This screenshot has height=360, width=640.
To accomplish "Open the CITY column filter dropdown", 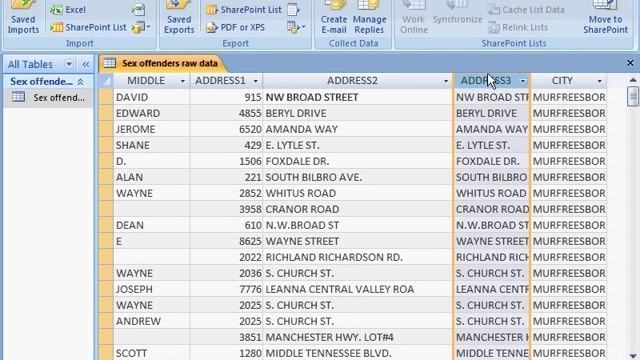I will (600, 81).
